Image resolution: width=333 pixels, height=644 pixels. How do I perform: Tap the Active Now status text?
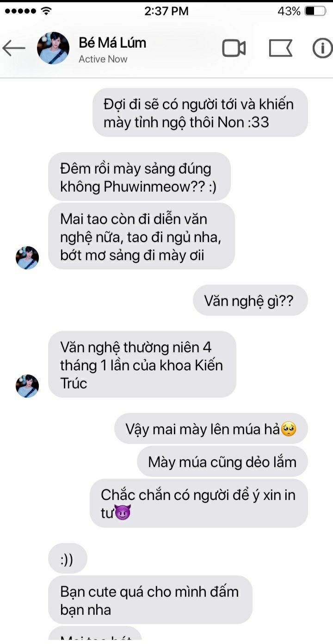[103, 59]
